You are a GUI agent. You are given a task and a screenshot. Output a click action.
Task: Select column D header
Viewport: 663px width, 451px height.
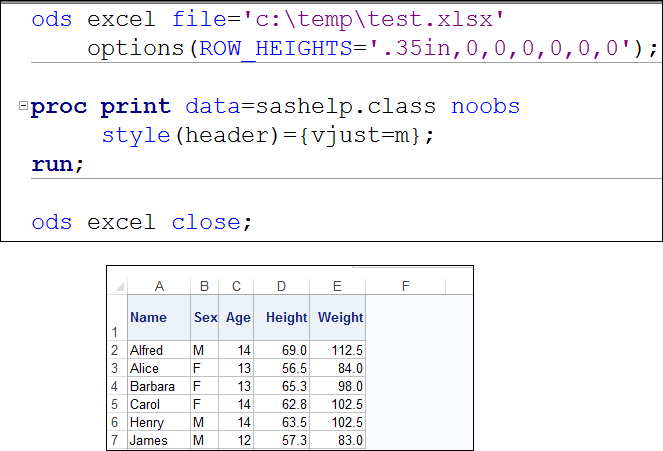tap(281, 286)
